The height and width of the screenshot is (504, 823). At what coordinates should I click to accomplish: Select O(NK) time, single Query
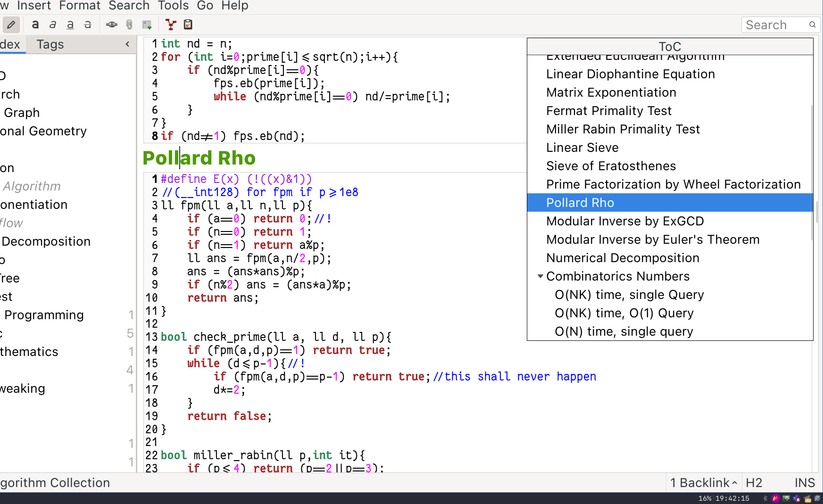click(629, 295)
